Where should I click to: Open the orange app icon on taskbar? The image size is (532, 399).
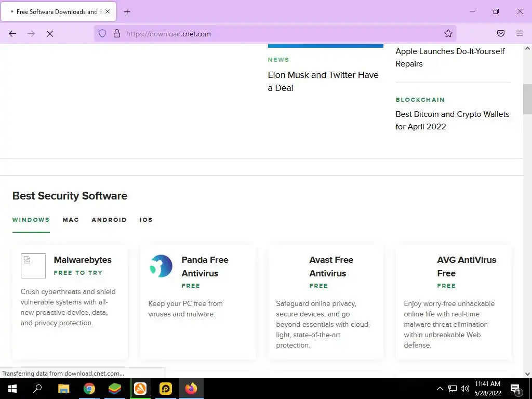140,389
